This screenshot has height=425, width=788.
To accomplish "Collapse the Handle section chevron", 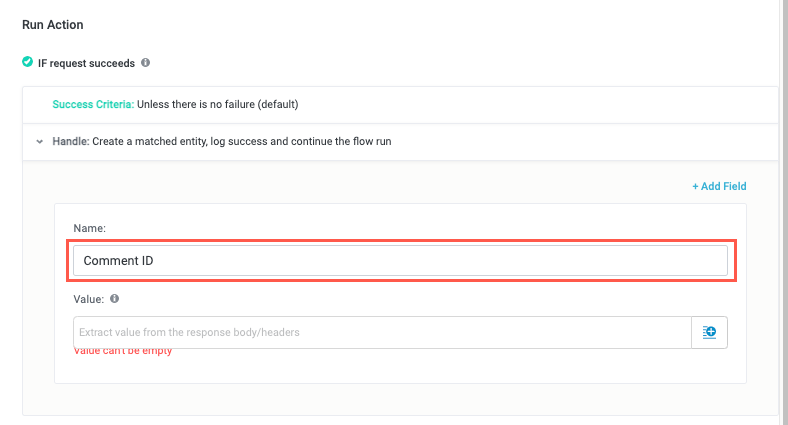I will tap(40, 142).
